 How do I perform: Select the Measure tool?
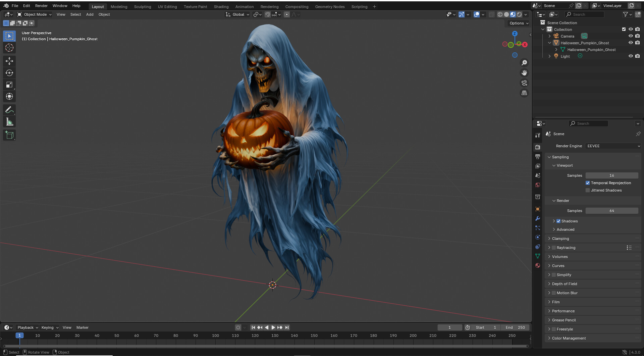pyautogui.click(x=9, y=122)
